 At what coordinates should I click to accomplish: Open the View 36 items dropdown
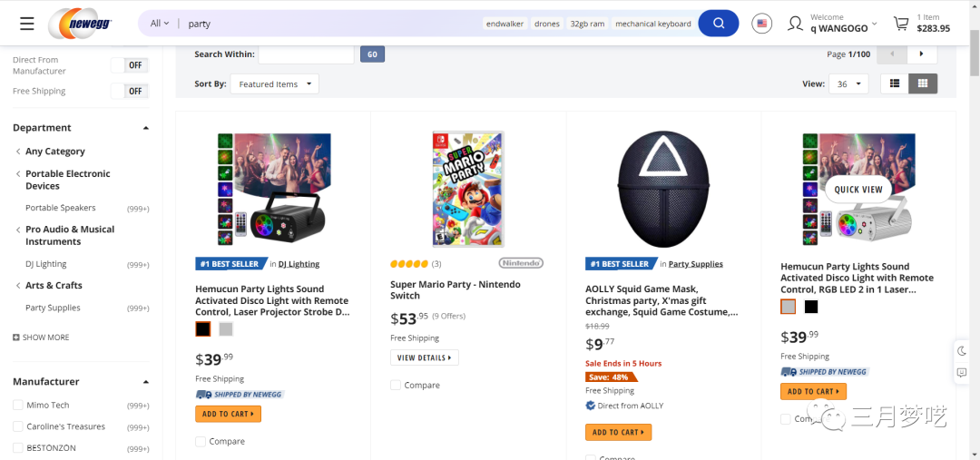[x=848, y=84]
